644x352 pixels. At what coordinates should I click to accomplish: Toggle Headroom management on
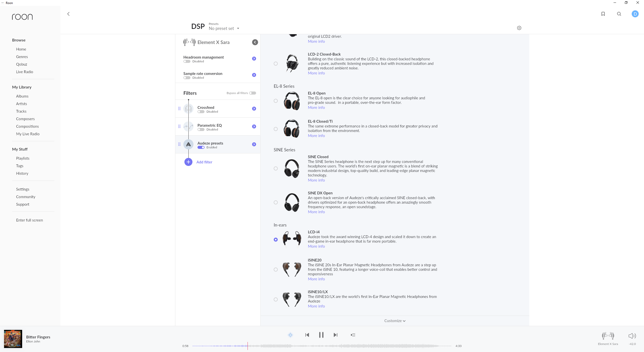coord(187,61)
